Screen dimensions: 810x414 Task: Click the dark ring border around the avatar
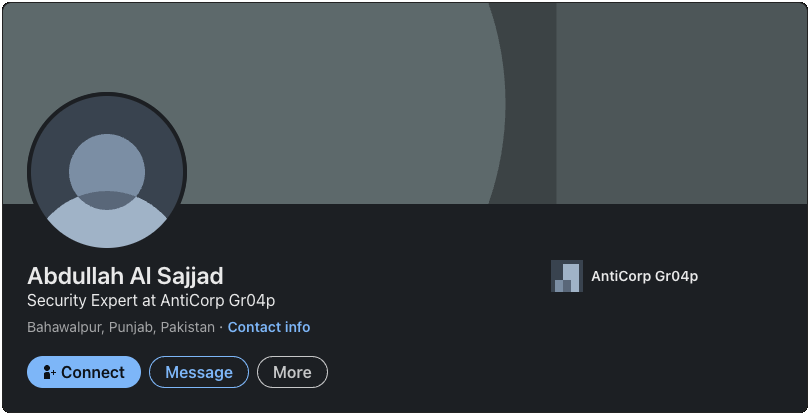29,172
